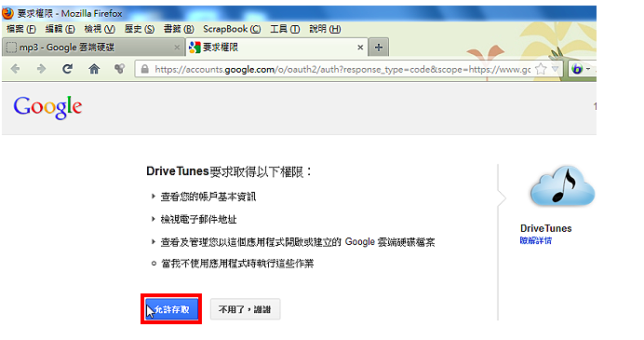This screenshot has width=644, height=340.
Task: Click the DriveTunes app name label
Action: 546,228
